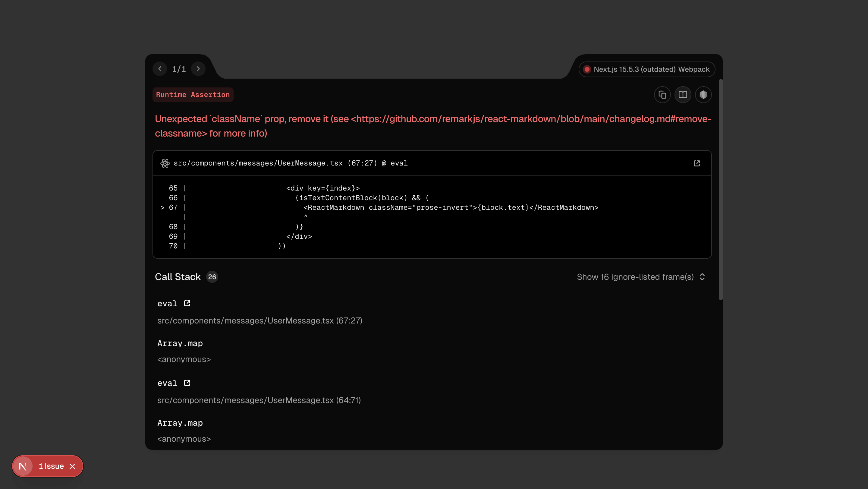Click the Runtime Assertion label

click(x=193, y=95)
